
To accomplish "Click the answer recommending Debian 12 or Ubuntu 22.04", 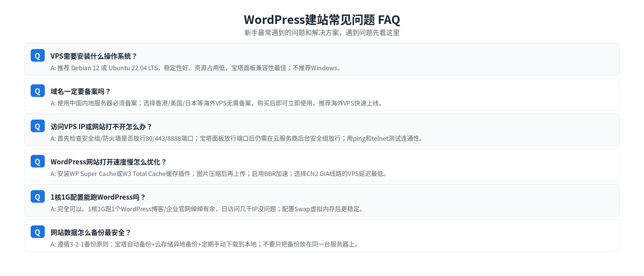I will click(196, 68).
